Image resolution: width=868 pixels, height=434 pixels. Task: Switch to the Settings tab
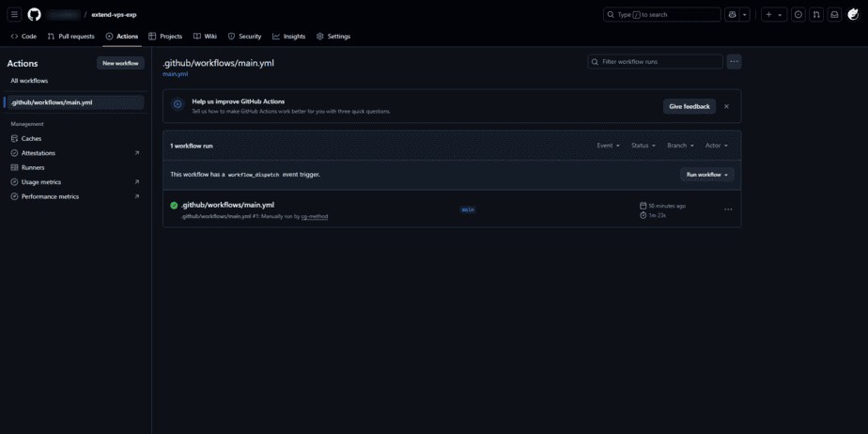click(333, 37)
